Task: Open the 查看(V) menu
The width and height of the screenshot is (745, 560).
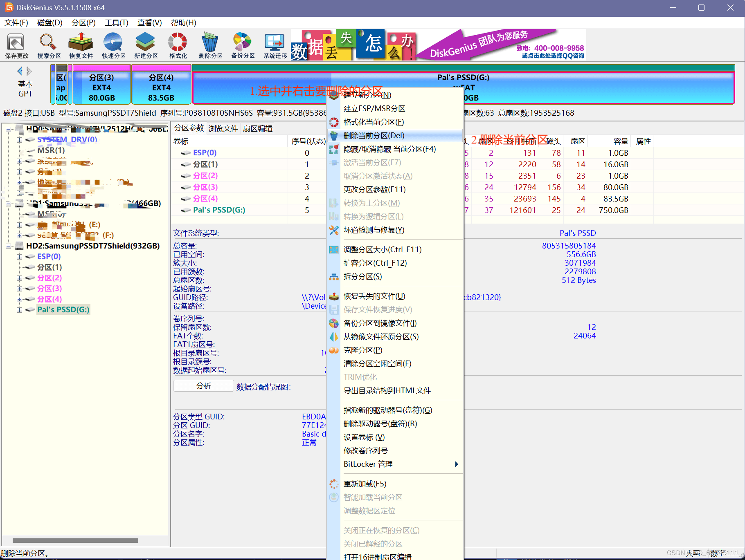Action: click(x=149, y=22)
